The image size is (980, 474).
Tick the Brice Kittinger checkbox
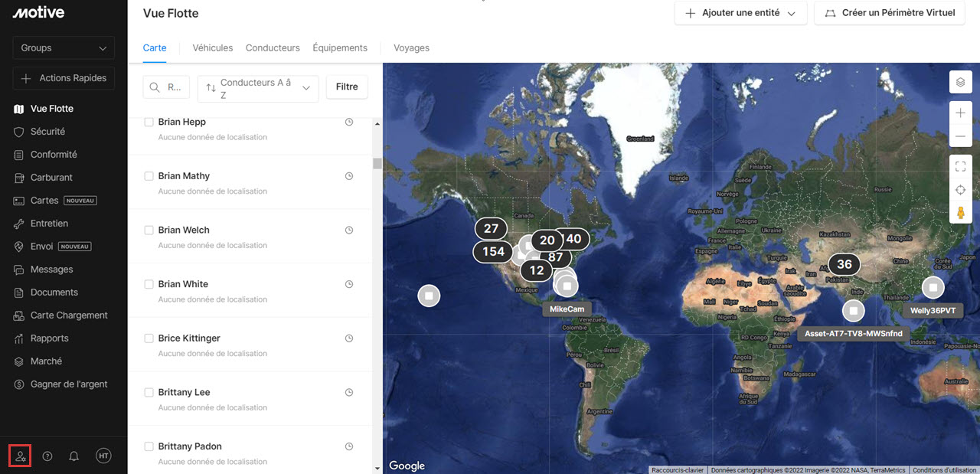click(x=149, y=338)
